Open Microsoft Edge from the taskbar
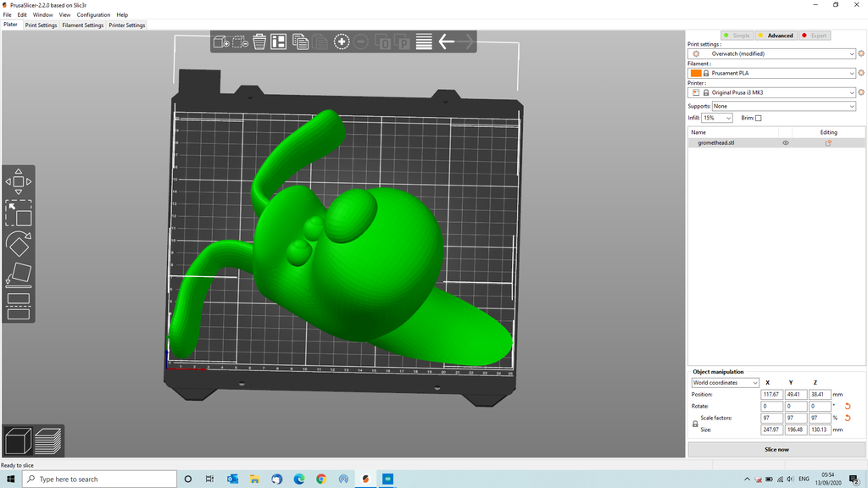The height and width of the screenshot is (488, 868). 299,480
